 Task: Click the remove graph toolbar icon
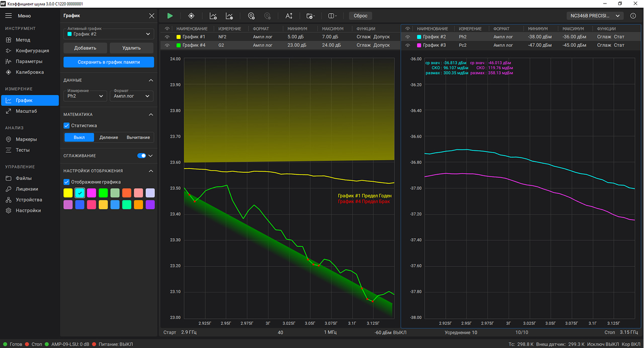click(229, 16)
